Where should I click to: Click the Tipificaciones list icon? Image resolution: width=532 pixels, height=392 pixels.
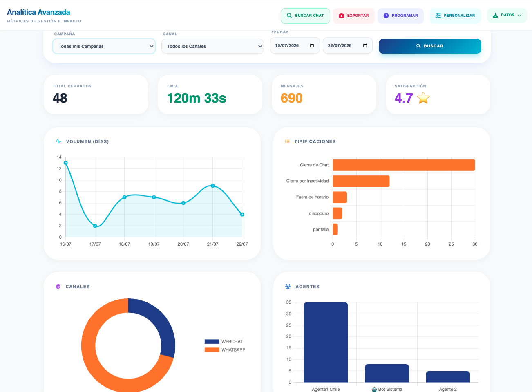point(287,141)
